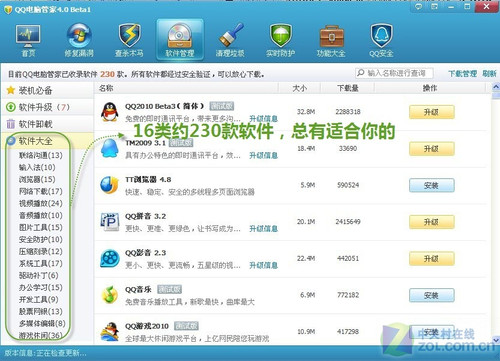Open 升级信息 link for TM2009 3.1
The height and width of the screenshot is (361, 500).
pyautogui.click(x=263, y=155)
